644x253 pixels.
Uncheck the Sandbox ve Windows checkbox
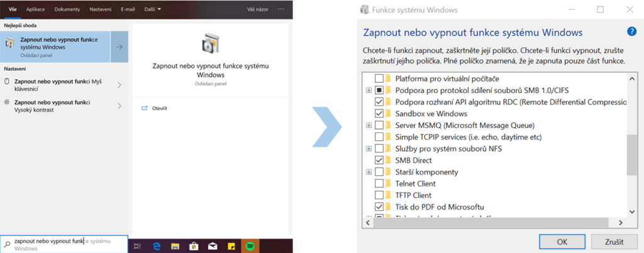point(379,114)
